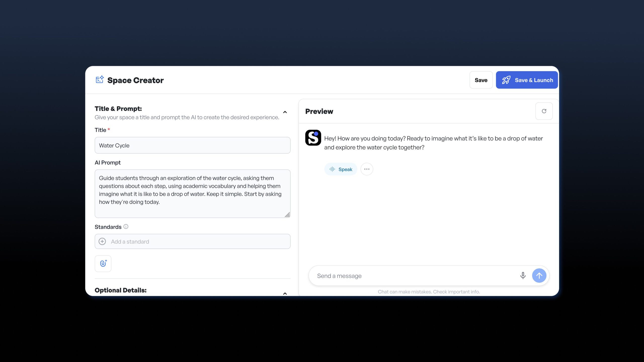644x362 pixels.
Task: Click the S chatbot avatar icon
Action: (x=313, y=138)
